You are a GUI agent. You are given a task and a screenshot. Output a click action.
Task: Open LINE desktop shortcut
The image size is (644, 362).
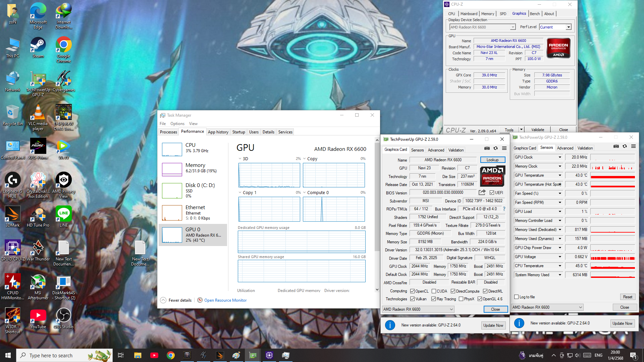(63, 217)
